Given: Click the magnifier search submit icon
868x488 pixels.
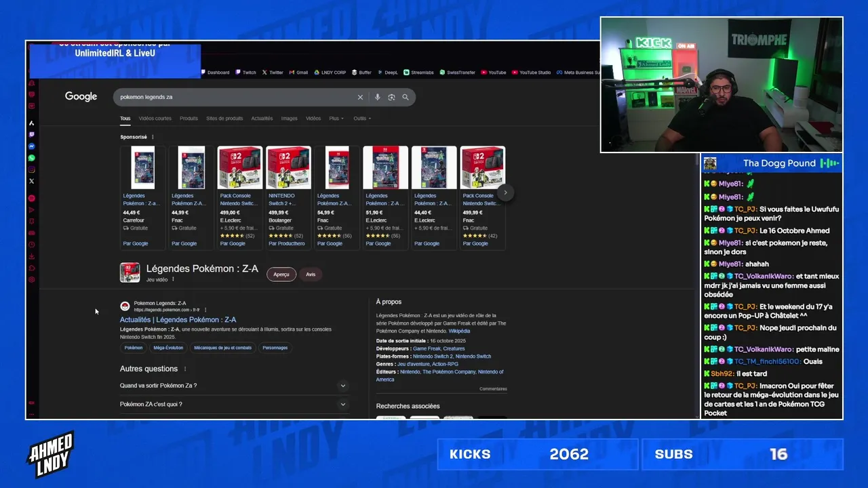Looking at the screenshot, I should click(x=406, y=97).
